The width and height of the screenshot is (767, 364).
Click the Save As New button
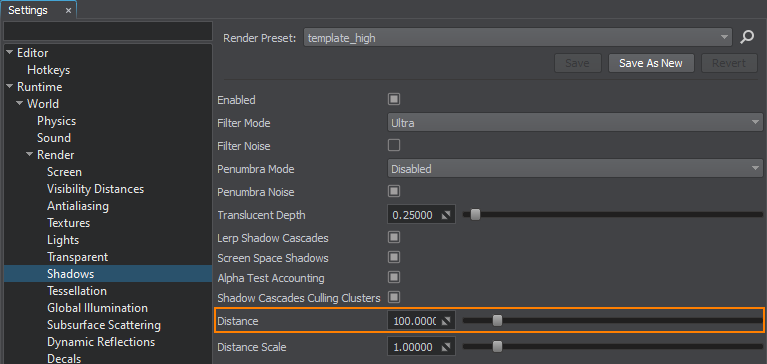click(x=651, y=63)
